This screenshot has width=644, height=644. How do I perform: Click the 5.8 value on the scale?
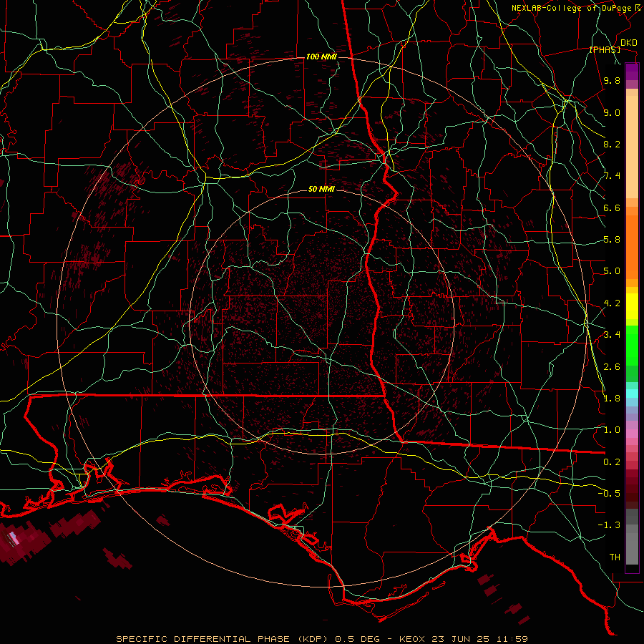(x=612, y=240)
